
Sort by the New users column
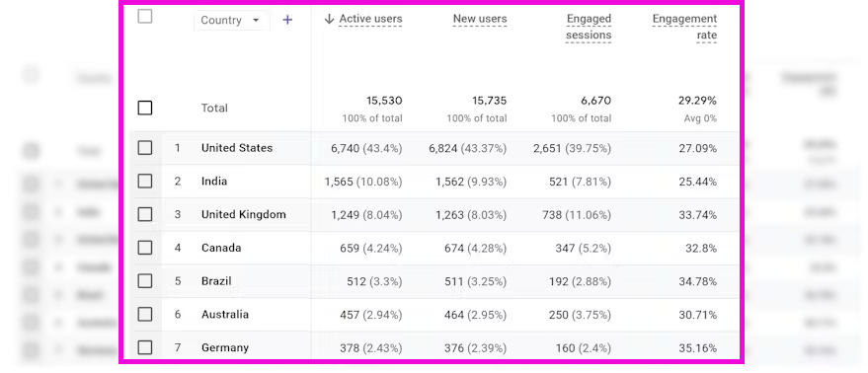[x=479, y=20]
